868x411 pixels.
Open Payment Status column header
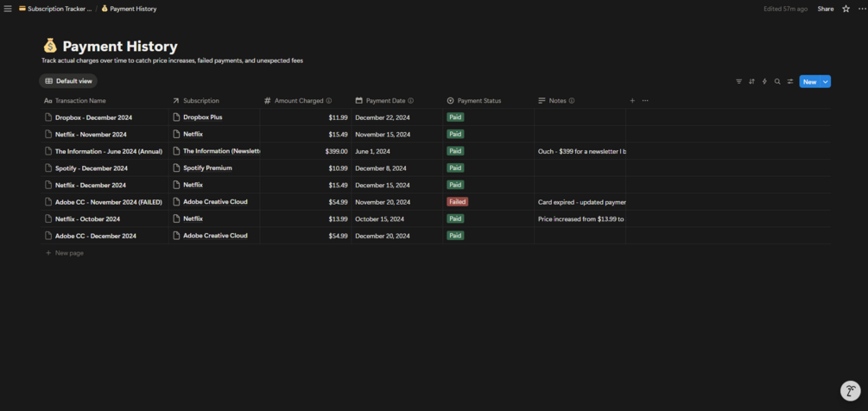coord(488,101)
